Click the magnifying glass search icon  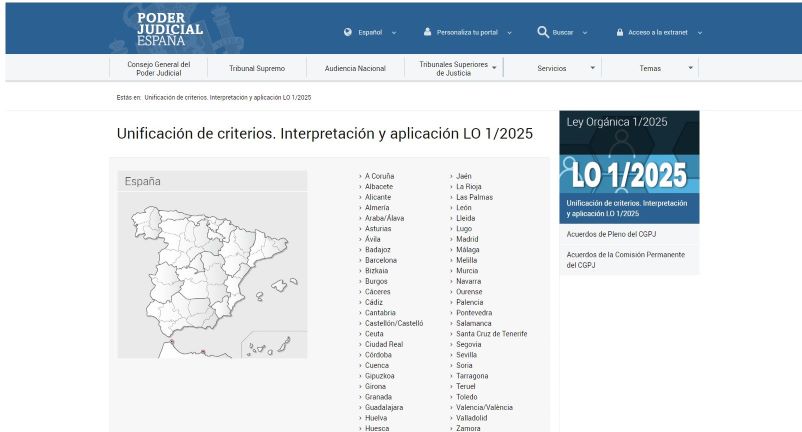[x=543, y=32]
